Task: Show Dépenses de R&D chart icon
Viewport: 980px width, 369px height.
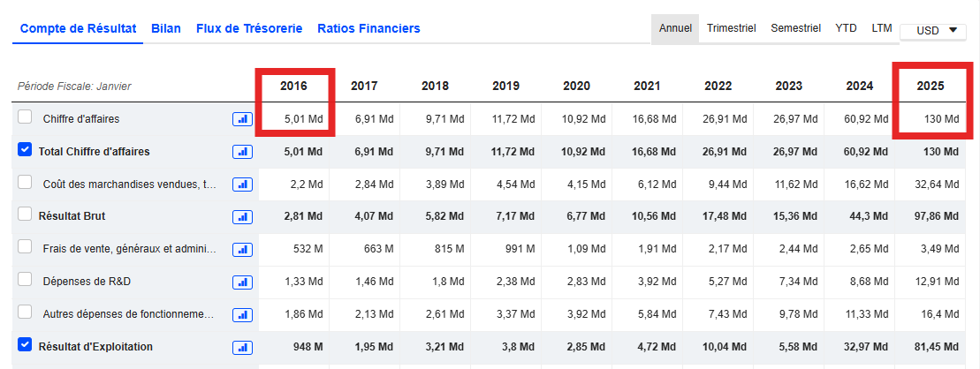Action: pos(242,282)
